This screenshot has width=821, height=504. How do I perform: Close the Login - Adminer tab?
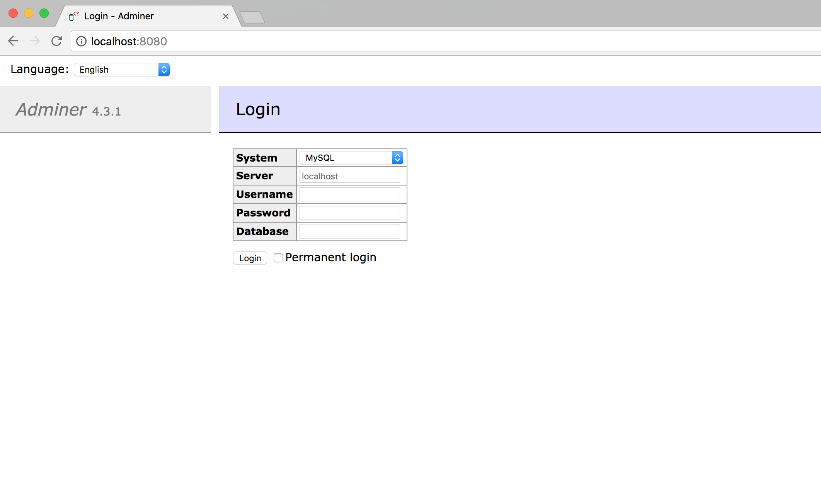[226, 16]
